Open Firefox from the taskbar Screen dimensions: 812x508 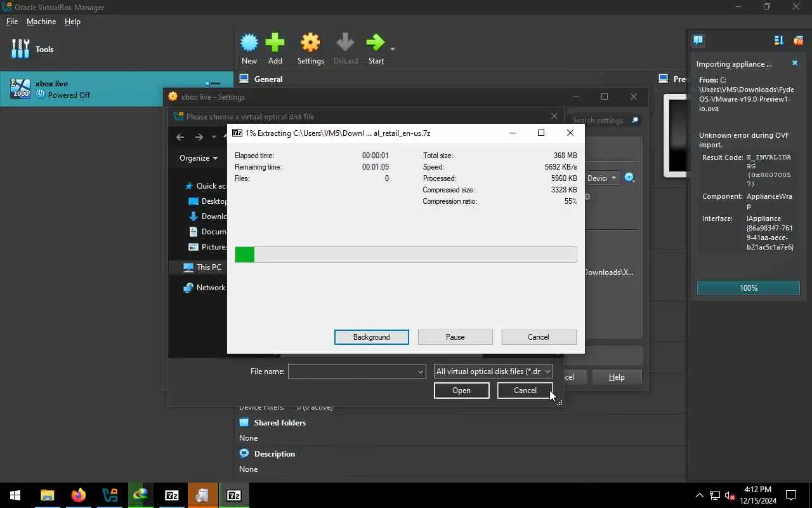tap(79, 495)
